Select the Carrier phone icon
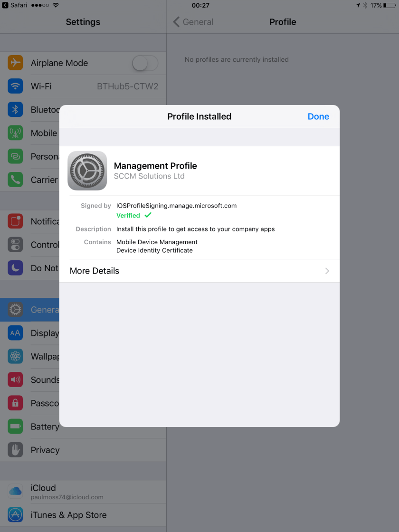399x532 pixels. click(x=15, y=180)
